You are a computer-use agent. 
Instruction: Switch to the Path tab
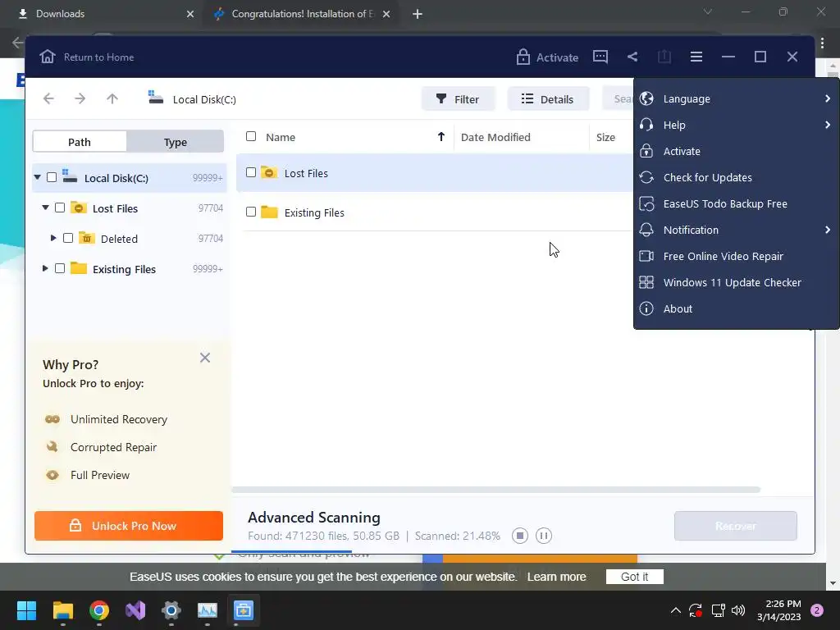pyautogui.click(x=80, y=142)
